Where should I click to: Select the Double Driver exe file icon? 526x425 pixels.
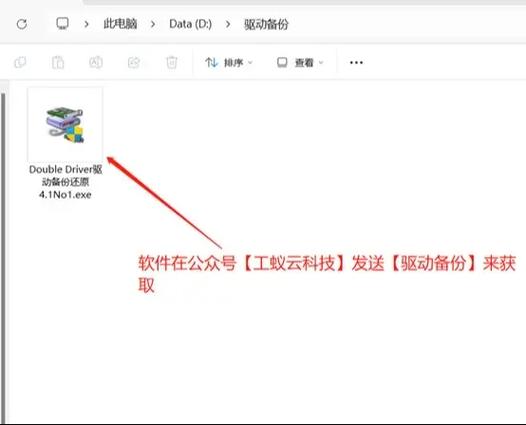65,125
